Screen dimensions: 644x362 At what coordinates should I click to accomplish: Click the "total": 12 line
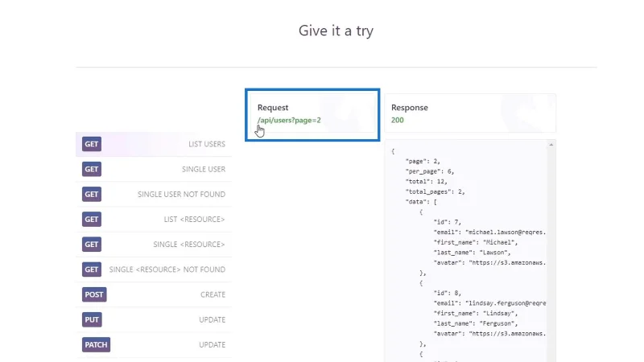click(427, 182)
